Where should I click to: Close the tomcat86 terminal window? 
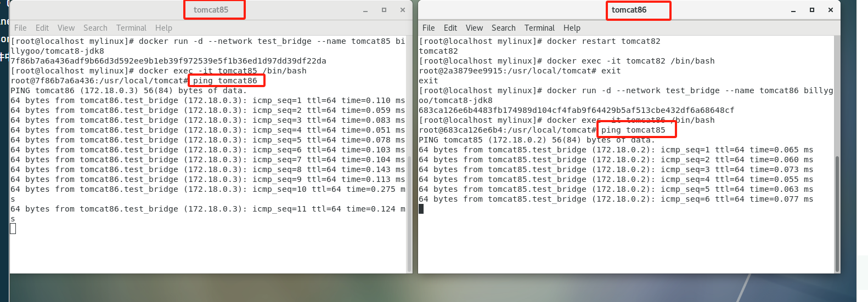click(x=831, y=10)
